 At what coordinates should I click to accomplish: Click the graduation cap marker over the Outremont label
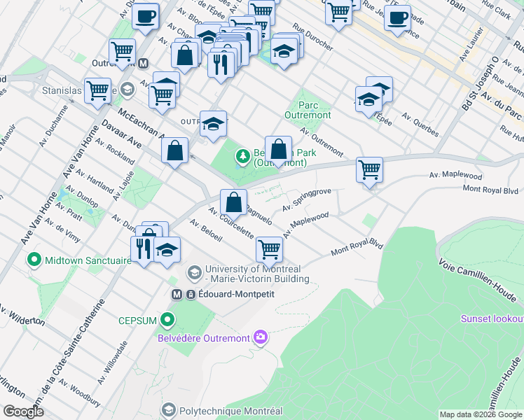[x=213, y=126]
